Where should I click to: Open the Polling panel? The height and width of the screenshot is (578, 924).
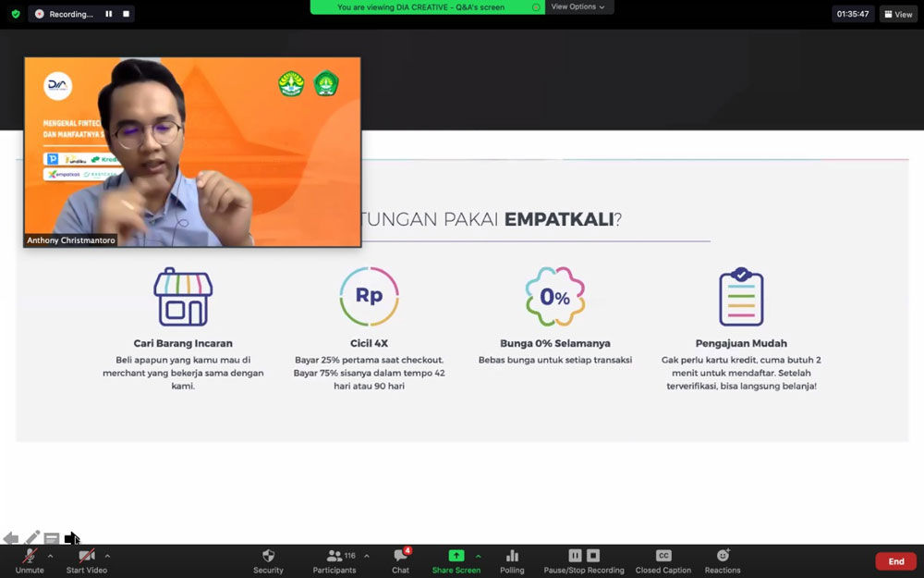[x=512, y=561]
